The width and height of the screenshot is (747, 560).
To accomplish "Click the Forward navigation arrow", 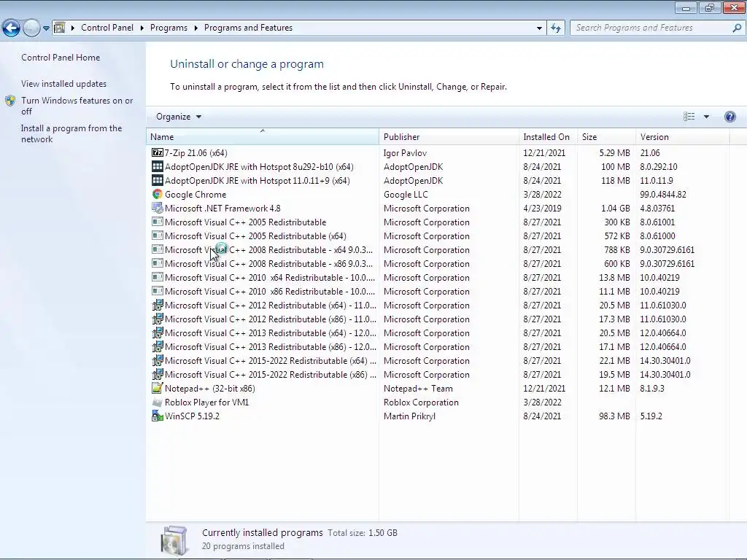I will 31,28.
